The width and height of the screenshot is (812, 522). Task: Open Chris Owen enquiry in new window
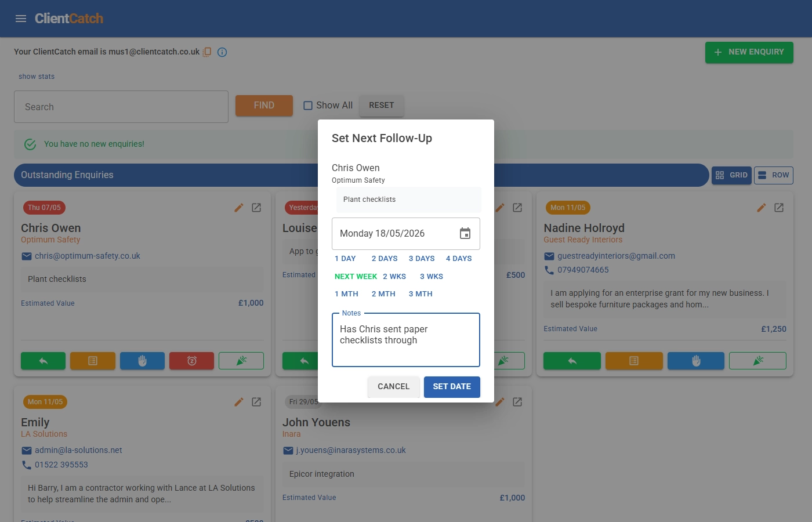tap(256, 208)
